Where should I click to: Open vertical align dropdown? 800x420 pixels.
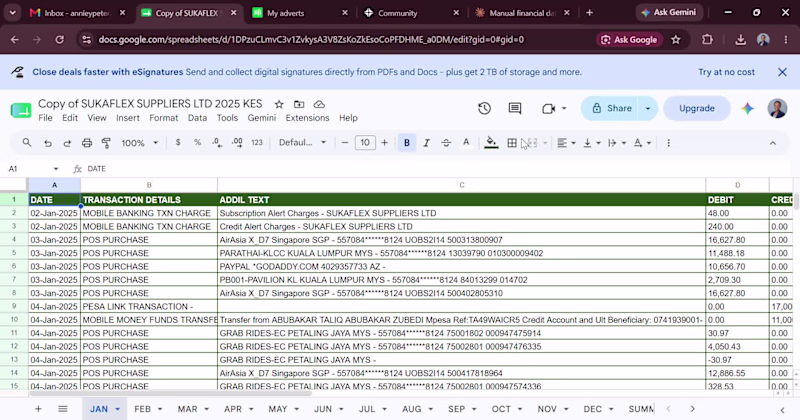592,143
